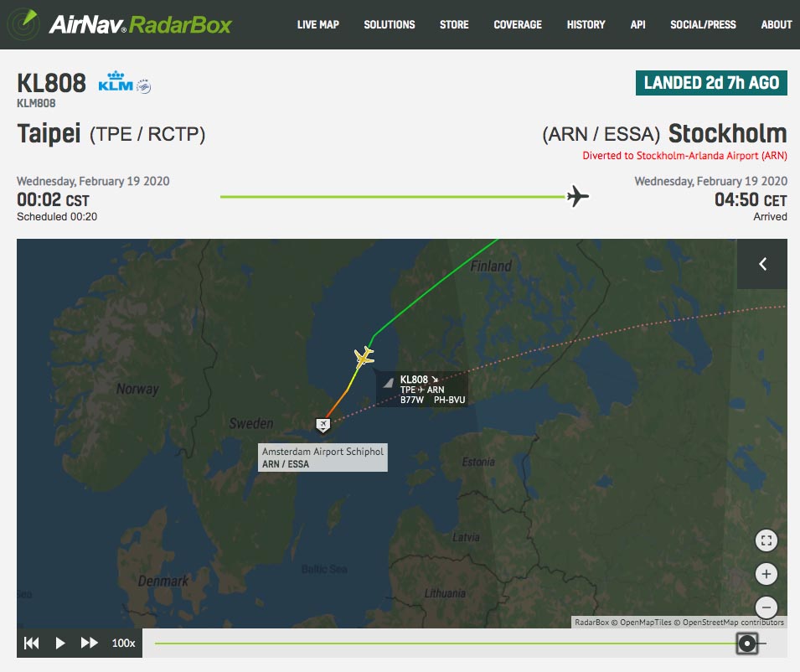
Task: Expand the side panel chevron
Action: pos(762,264)
